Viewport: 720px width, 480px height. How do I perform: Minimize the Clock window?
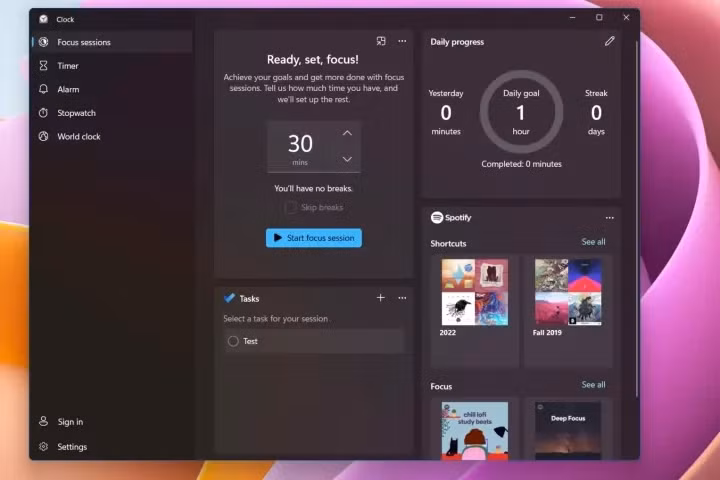(x=572, y=18)
